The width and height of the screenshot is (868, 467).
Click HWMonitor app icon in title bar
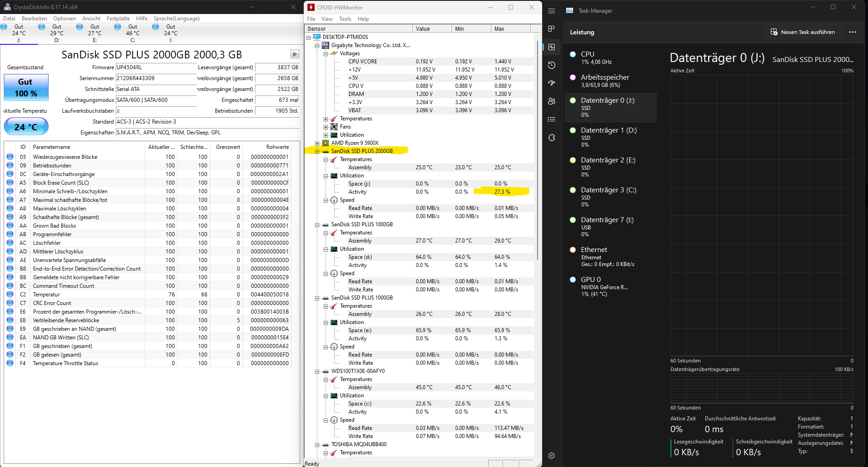[311, 7]
